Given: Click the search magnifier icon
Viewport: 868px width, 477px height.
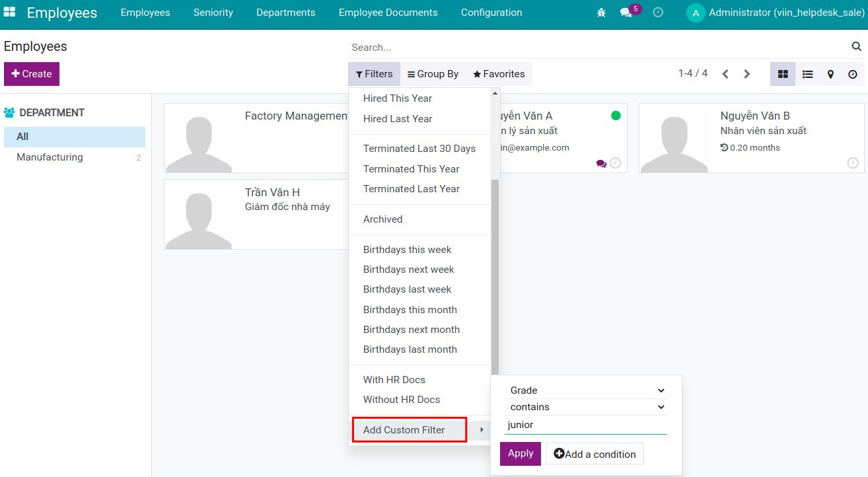Looking at the screenshot, I should click(x=856, y=47).
